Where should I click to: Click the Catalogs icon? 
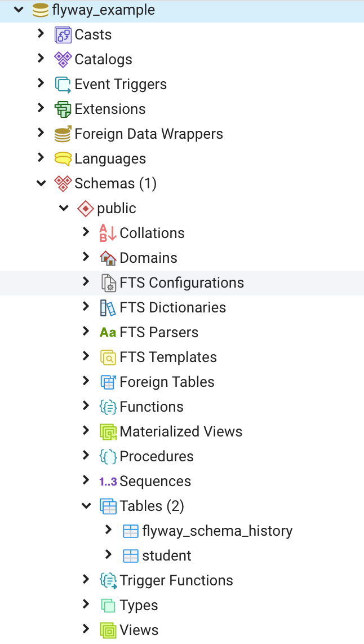[63, 59]
